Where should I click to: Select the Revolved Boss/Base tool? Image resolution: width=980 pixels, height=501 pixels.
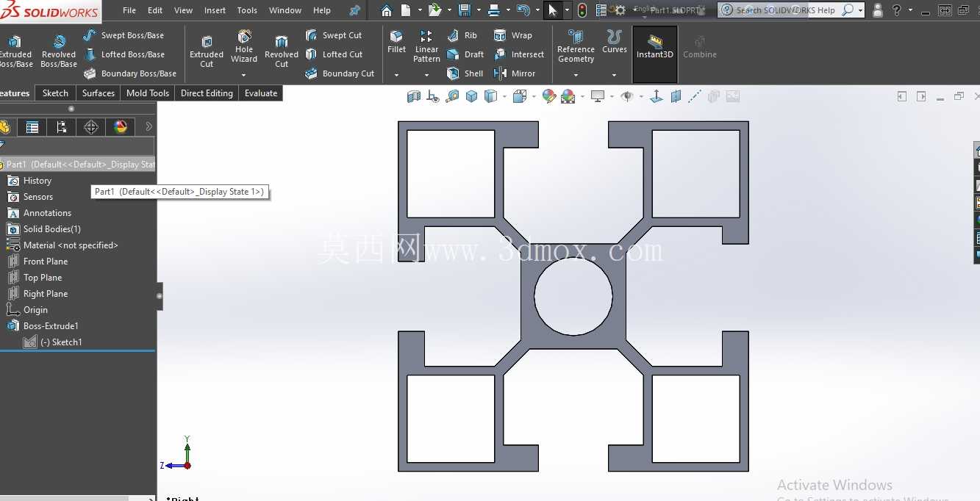tap(59, 51)
